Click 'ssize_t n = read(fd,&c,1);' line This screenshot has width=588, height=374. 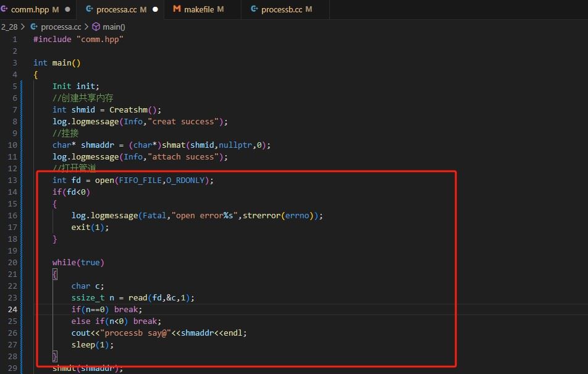pyautogui.click(x=133, y=298)
